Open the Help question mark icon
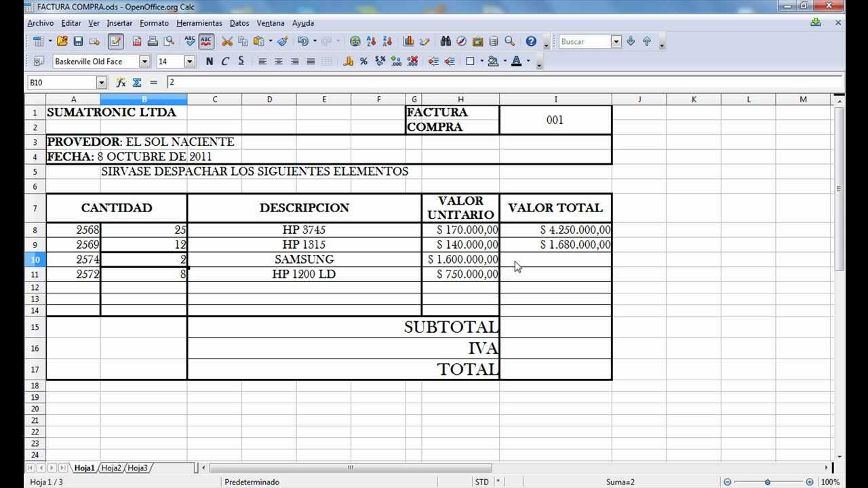Viewport: 868px width, 488px height. (531, 41)
